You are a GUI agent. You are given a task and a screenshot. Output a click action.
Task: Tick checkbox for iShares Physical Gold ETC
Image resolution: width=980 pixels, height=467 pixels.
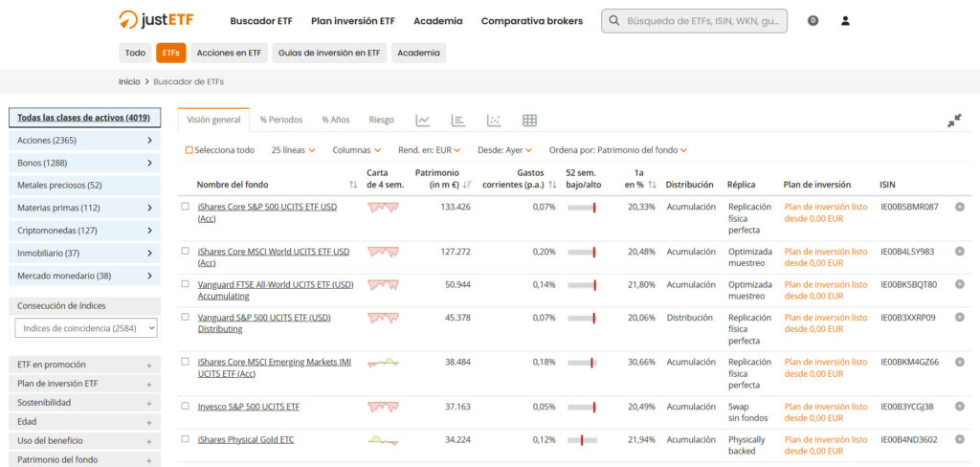(185, 439)
